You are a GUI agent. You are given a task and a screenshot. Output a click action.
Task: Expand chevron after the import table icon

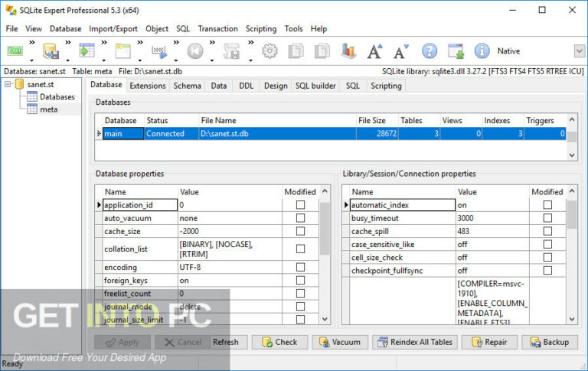(x=104, y=42)
